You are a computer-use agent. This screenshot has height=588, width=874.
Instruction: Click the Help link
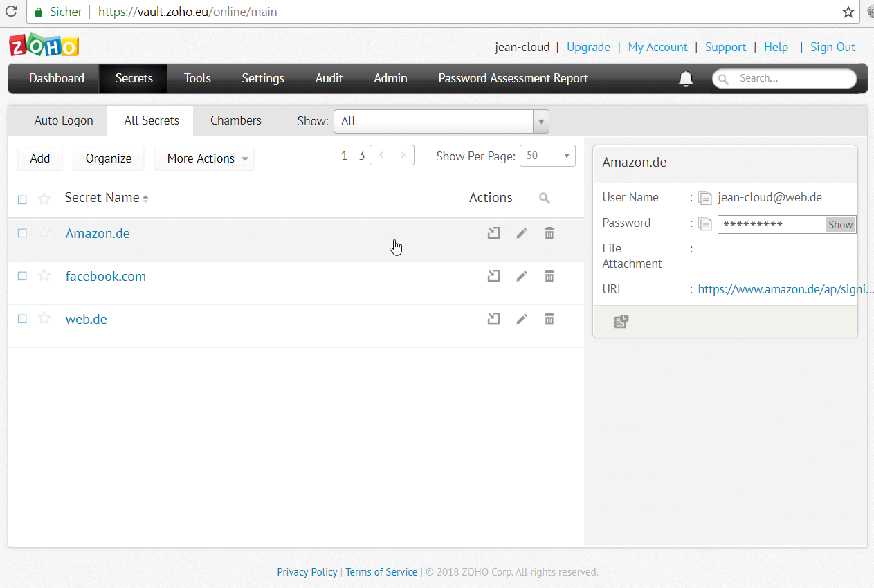pyautogui.click(x=776, y=47)
